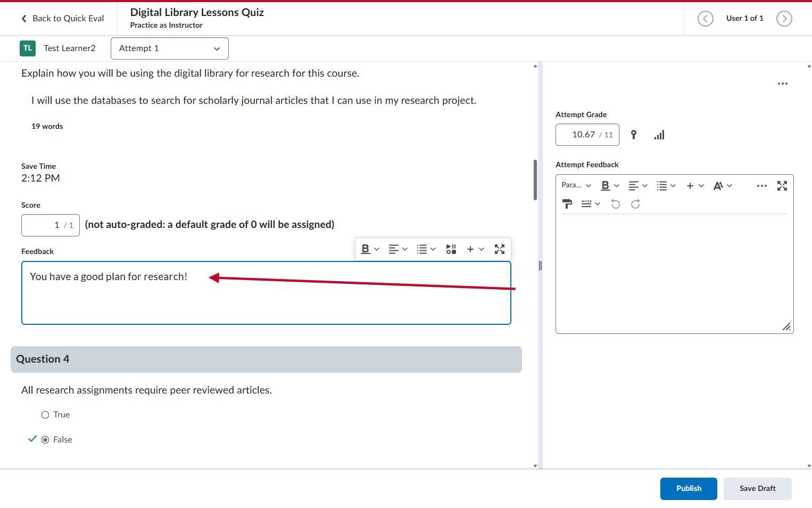Click the Attempt Grade input showing 10.67
The height and width of the screenshot is (508, 812).
pos(587,135)
